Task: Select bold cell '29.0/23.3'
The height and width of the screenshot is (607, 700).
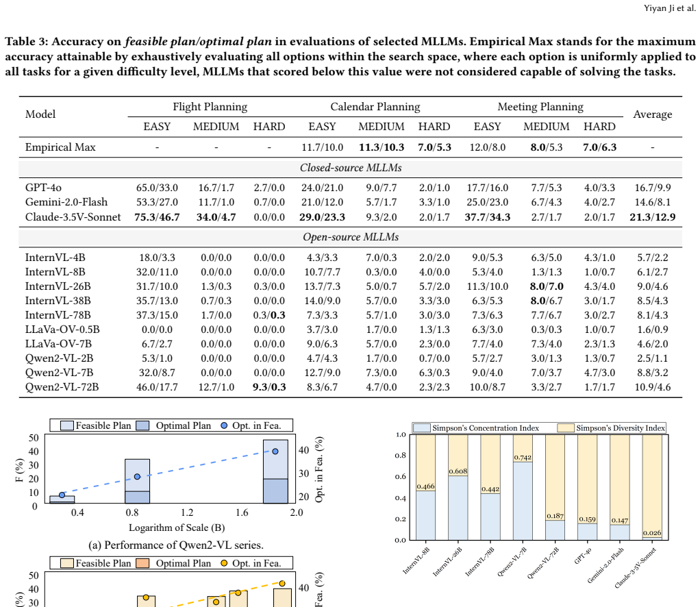Action: [x=322, y=217]
